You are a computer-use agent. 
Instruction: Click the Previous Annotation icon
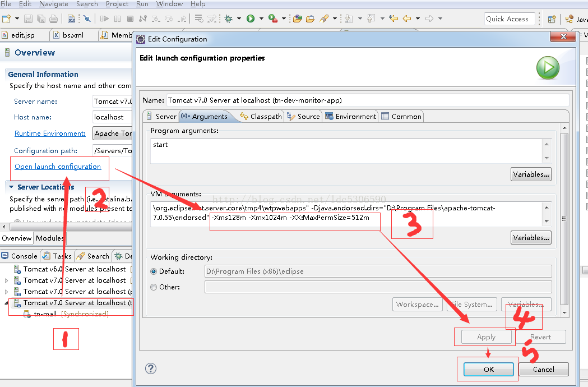[x=371, y=19]
